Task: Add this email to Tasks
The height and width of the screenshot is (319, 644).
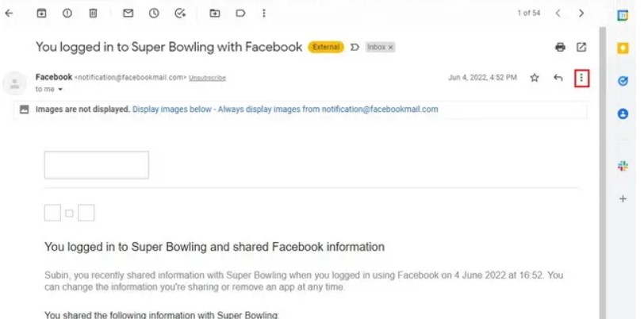Action: click(180, 13)
